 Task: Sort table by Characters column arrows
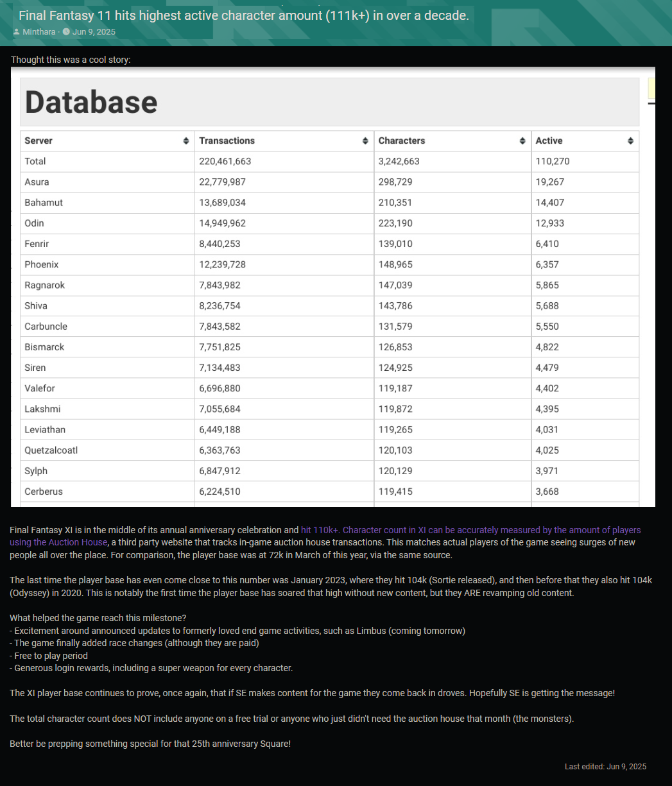(523, 141)
